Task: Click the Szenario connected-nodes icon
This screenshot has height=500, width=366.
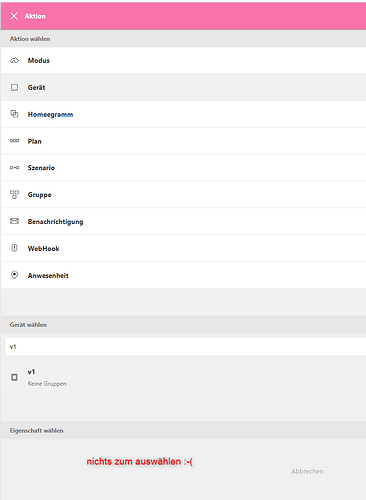Action: click(14, 168)
